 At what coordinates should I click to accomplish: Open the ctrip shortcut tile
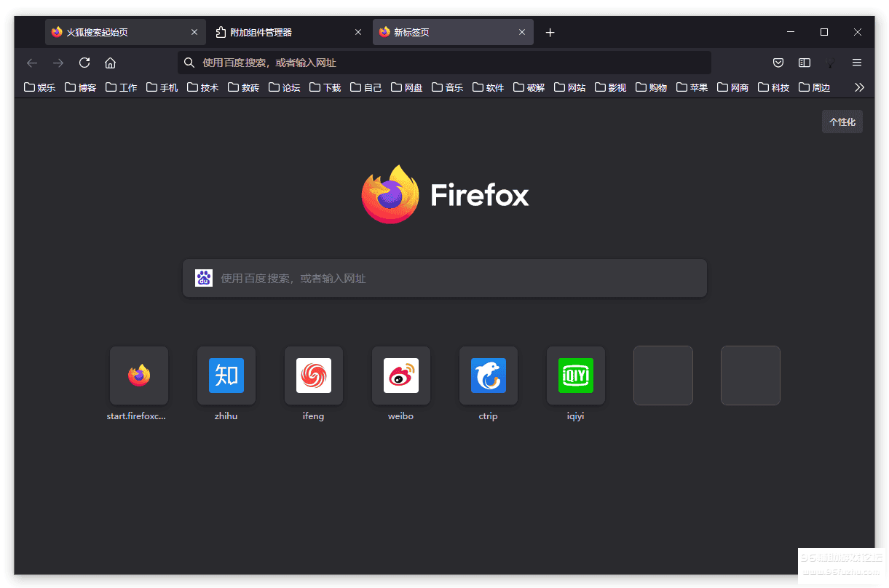pos(489,376)
